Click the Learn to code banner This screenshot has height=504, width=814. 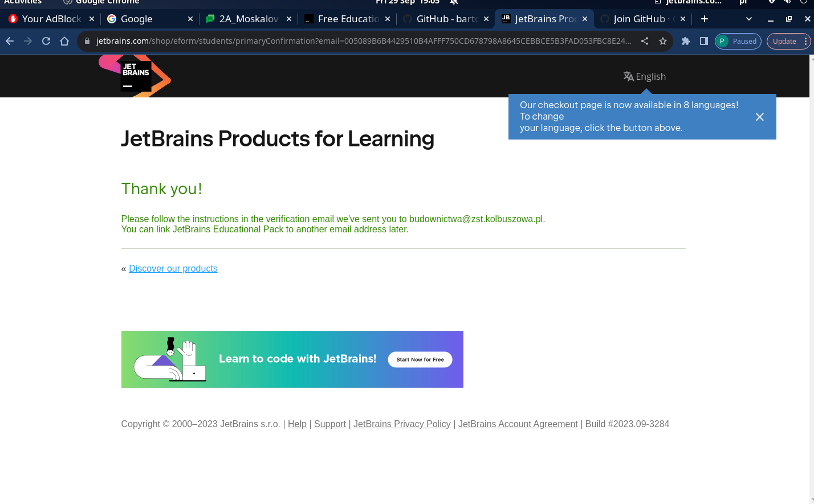tap(292, 359)
